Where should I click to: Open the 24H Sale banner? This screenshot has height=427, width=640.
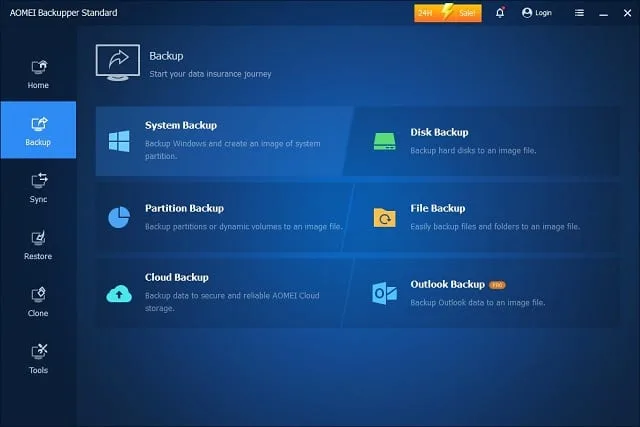(448, 13)
